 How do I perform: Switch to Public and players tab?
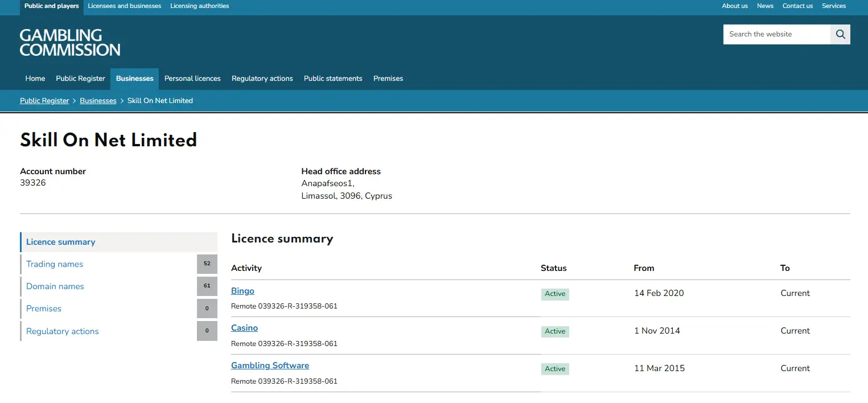(x=52, y=6)
